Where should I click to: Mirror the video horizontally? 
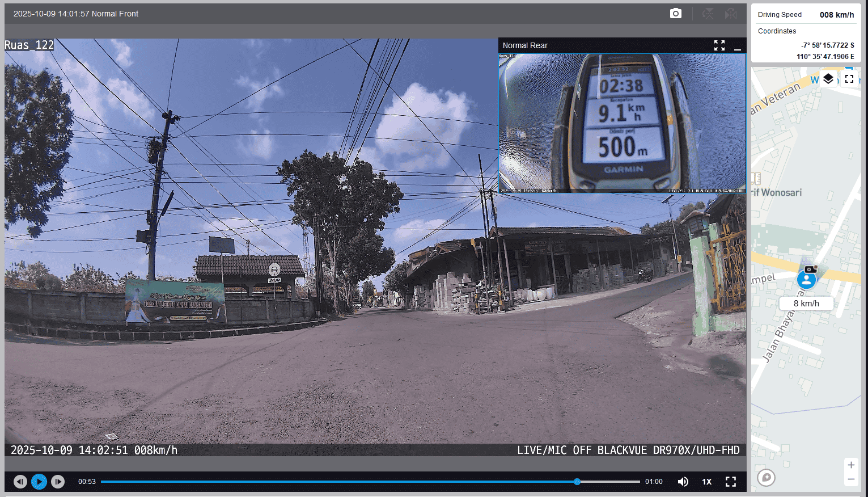(731, 14)
